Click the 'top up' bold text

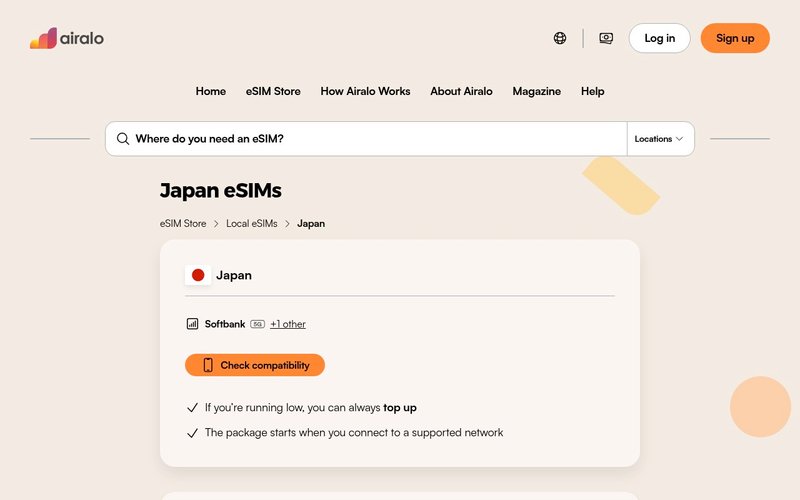(399, 408)
